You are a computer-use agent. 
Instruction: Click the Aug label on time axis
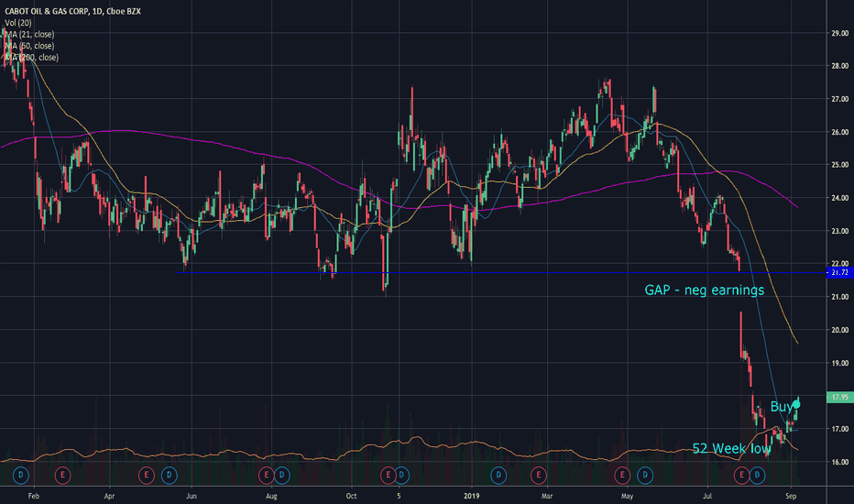[x=271, y=496]
